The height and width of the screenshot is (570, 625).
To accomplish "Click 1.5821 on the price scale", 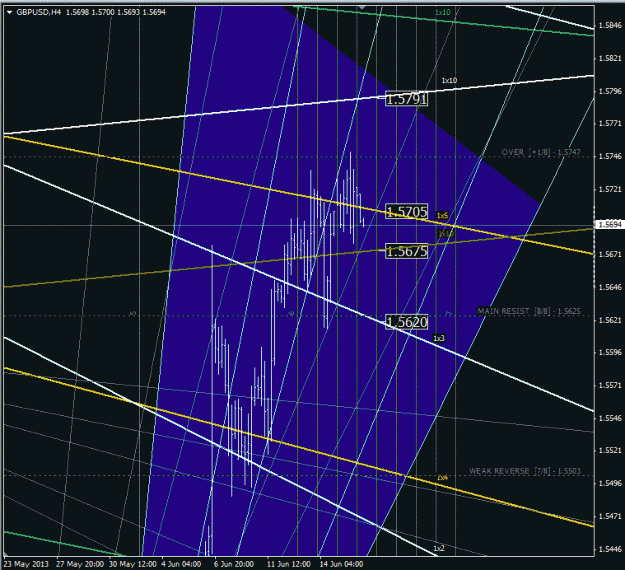I will click(x=610, y=59).
